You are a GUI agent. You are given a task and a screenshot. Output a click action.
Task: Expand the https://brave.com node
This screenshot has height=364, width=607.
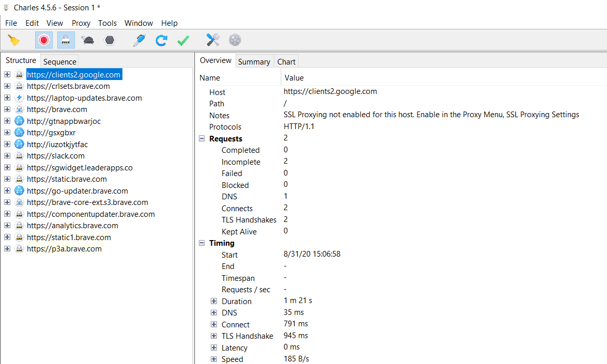[x=7, y=109]
